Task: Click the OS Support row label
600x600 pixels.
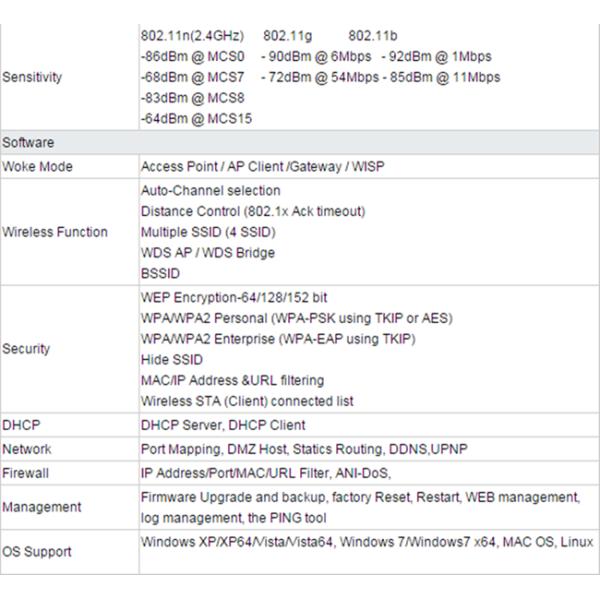Action: pyautogui.click(x=37, y=552)
